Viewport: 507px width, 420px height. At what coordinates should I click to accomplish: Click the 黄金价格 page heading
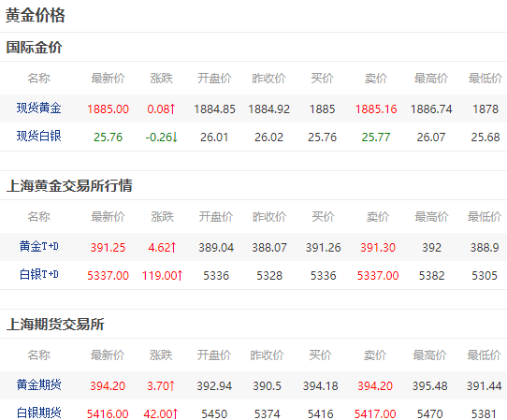click(x=36, y=15)
